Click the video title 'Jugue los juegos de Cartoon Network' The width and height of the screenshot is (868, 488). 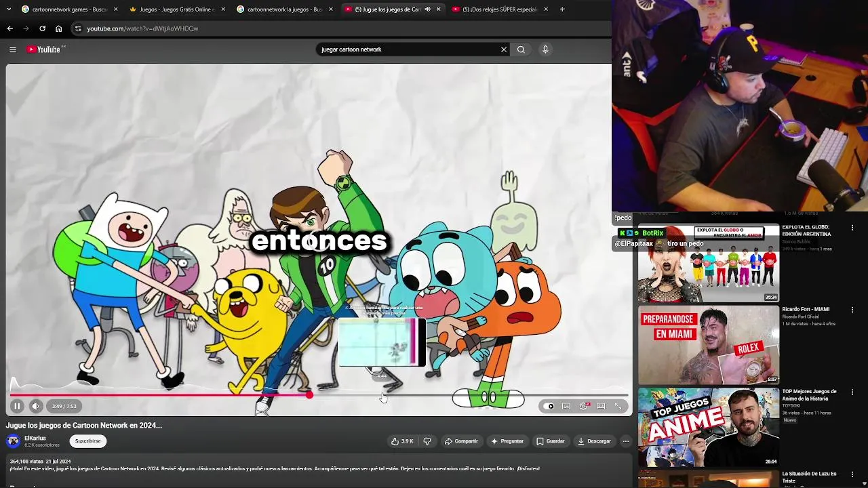84,426
